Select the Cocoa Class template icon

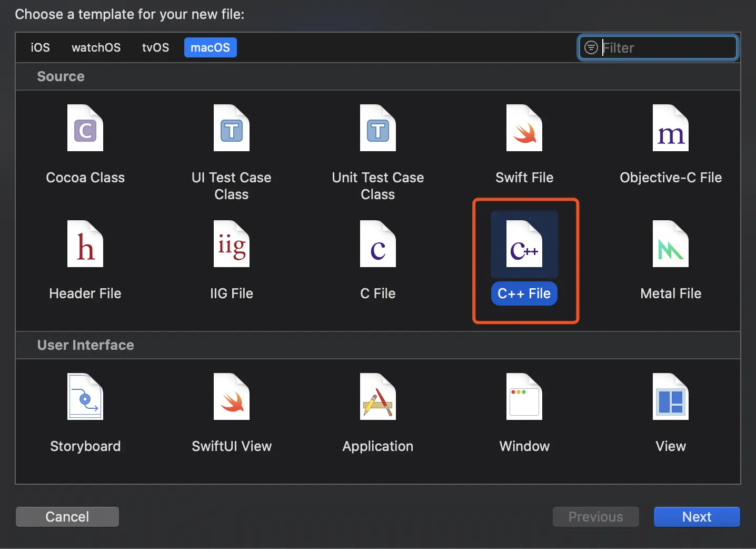click(x=85, y=128)
